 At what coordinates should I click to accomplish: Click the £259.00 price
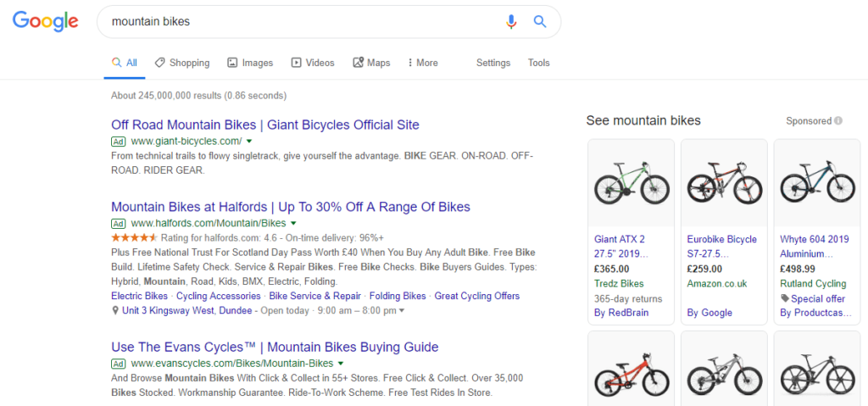[x=704, y=270]
